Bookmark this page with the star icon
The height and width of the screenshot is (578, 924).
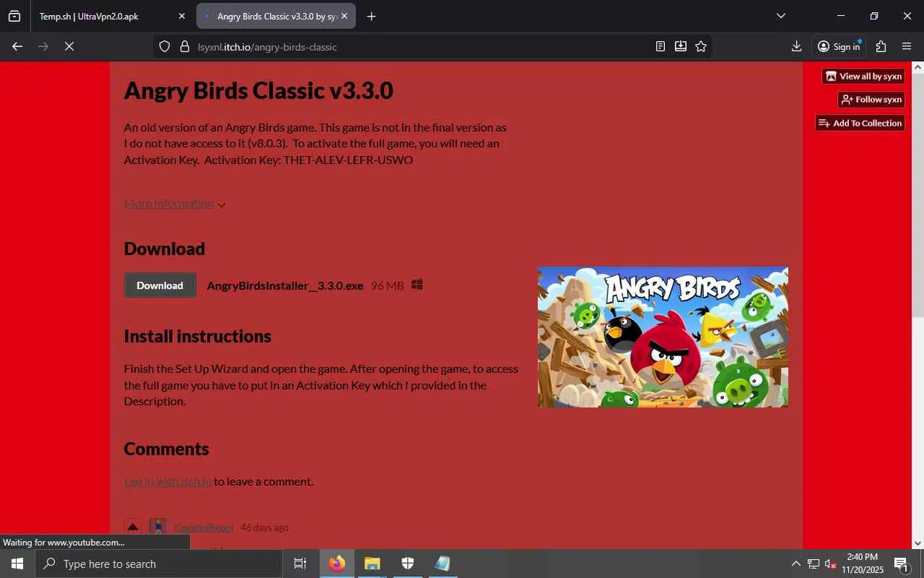pos(700,46)
